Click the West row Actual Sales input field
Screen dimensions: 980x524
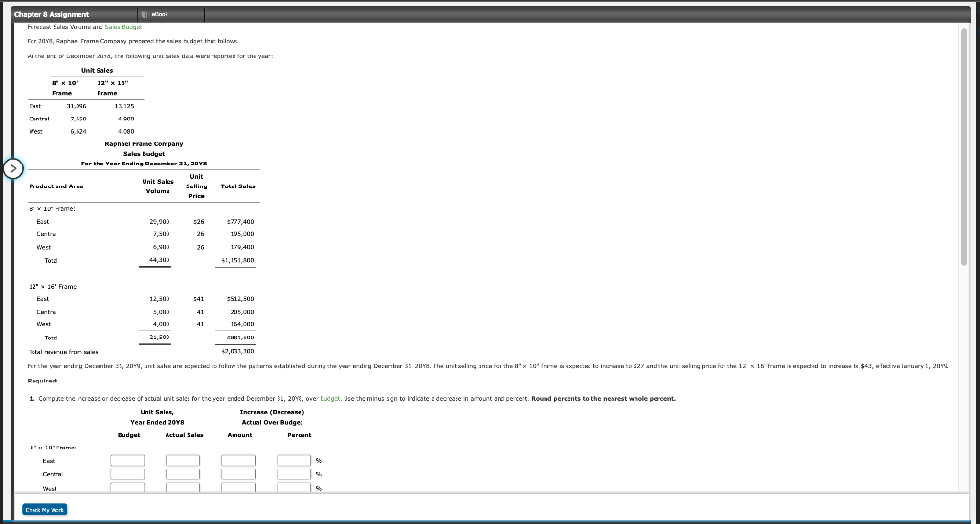tap(183, 487)
